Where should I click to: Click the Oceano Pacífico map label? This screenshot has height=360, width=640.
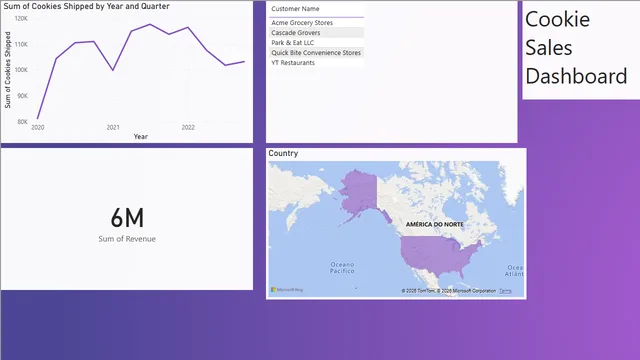coord(342,268)
